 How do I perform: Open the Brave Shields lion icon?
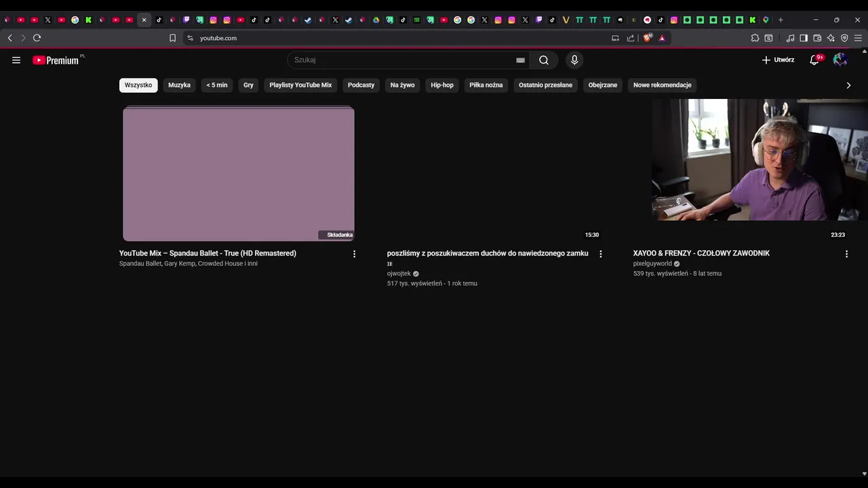647,38
